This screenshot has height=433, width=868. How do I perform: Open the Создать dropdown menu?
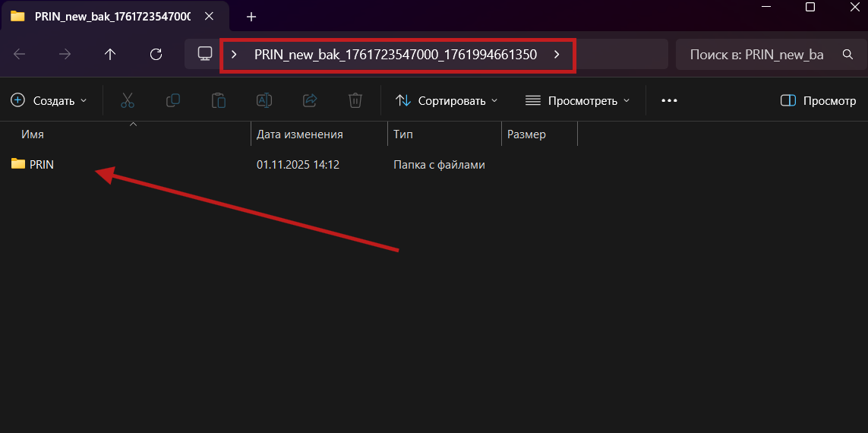[49, 100]
